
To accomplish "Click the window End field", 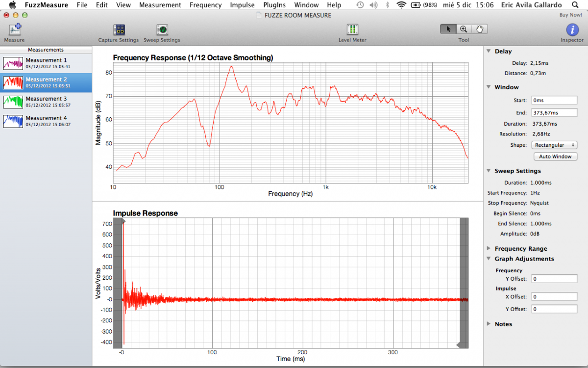I will 554,112.
